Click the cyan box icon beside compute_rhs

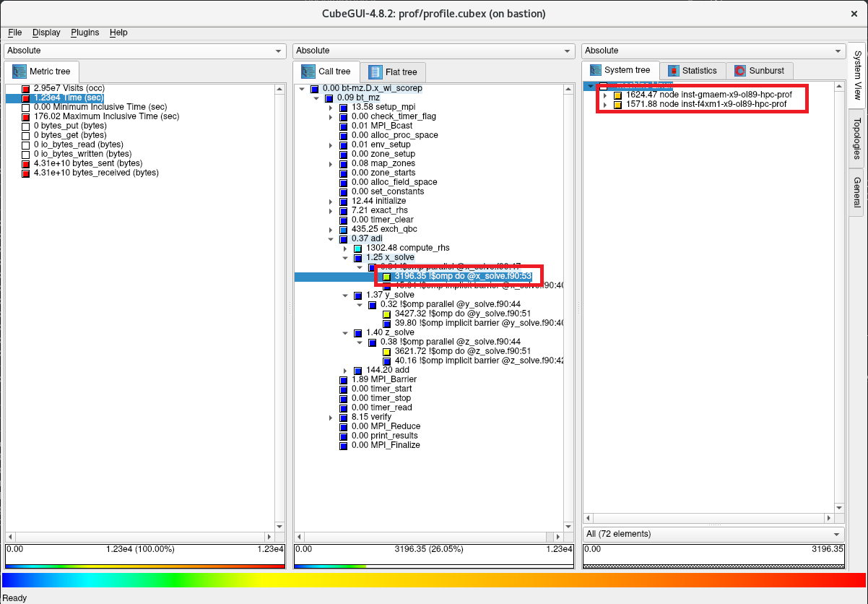coord(357,249)
